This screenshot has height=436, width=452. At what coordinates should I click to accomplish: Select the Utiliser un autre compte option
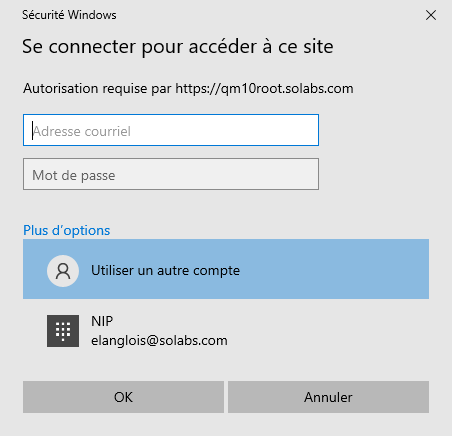226,269
